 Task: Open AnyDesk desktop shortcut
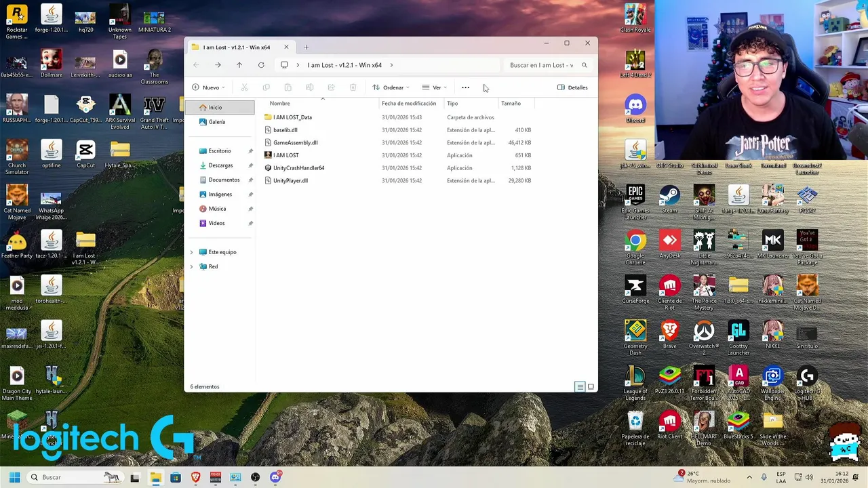tap(670, 244)
